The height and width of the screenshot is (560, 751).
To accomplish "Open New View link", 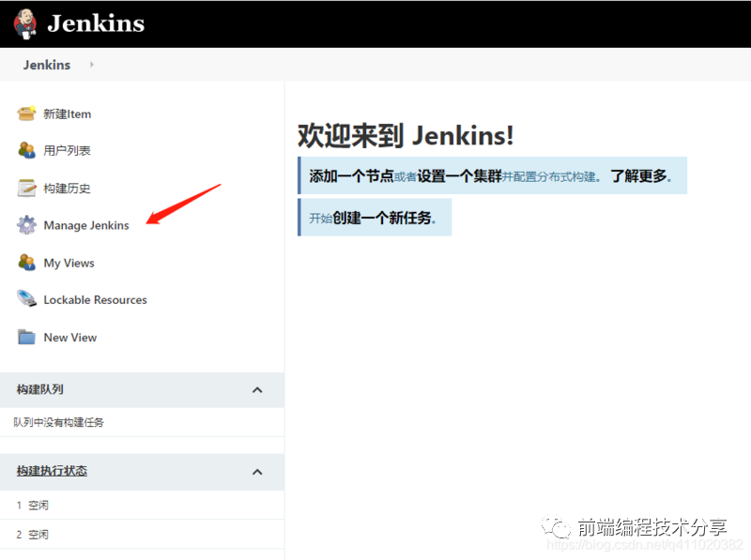I will pyautogui.click(x=69, y=338).
